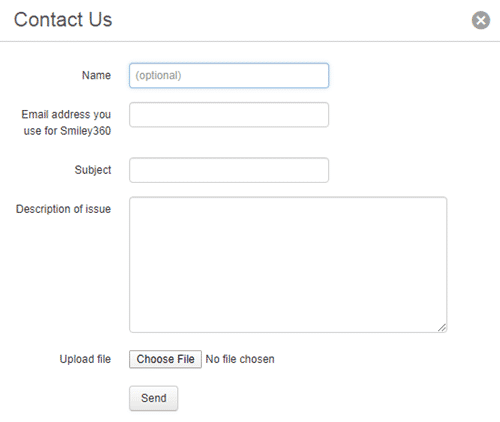Select the Smiley360 email address field
Screen dimensions: 500x422
[229, 115]
